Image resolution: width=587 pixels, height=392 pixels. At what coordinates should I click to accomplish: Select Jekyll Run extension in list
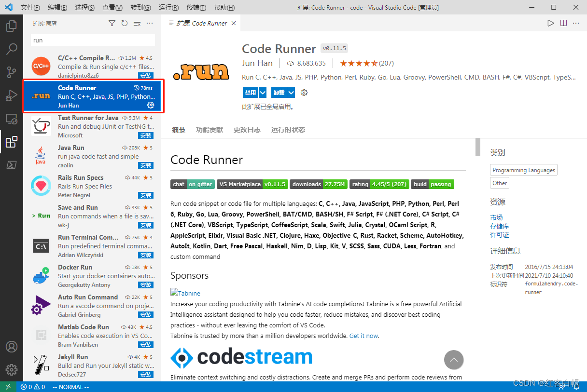point(92,365)
